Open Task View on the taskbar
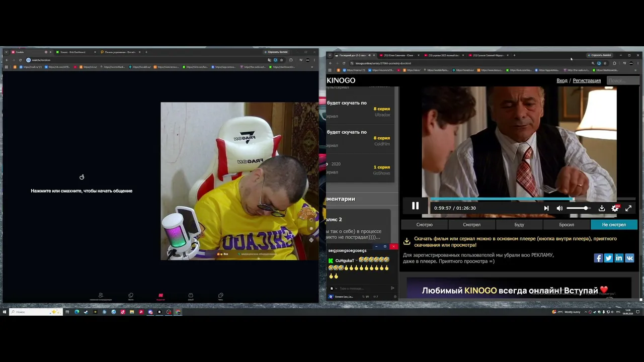644x362 pixels. coord(67,312)
